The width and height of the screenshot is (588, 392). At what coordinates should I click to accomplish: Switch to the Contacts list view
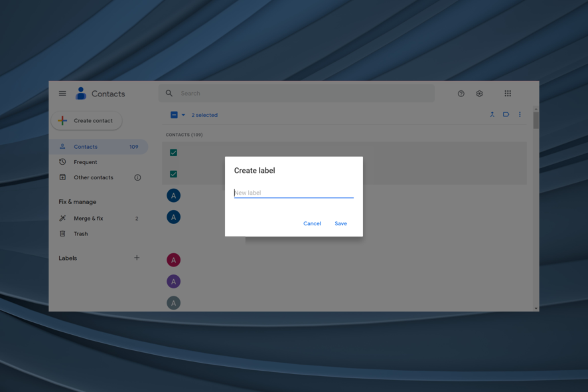[85, 146]
